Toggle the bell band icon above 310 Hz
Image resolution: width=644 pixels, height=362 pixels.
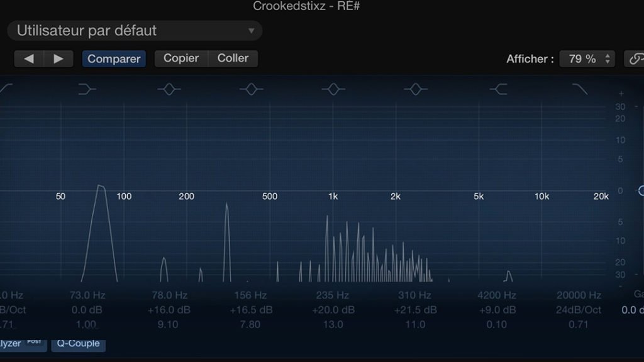point(415,90)
